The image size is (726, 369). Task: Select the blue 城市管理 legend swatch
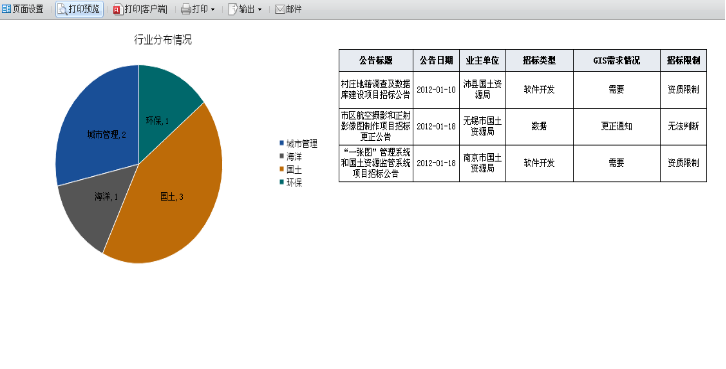(x=282, y=144)
